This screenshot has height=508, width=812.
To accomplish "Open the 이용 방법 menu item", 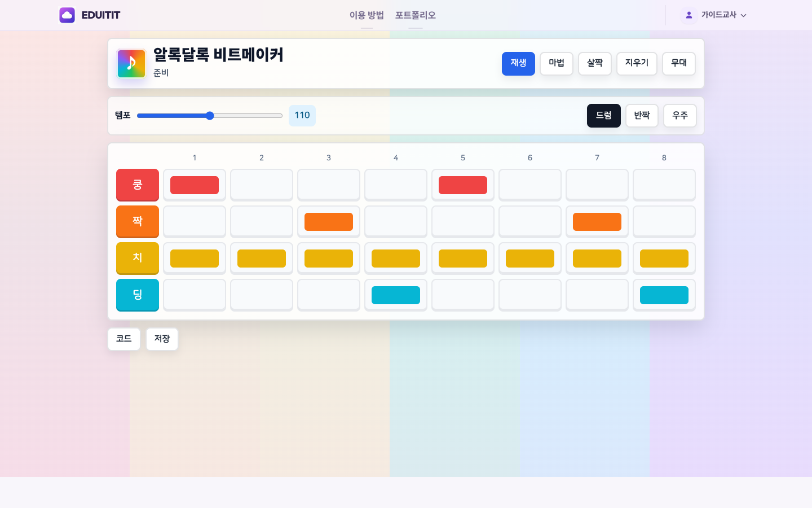I will 367,15.
